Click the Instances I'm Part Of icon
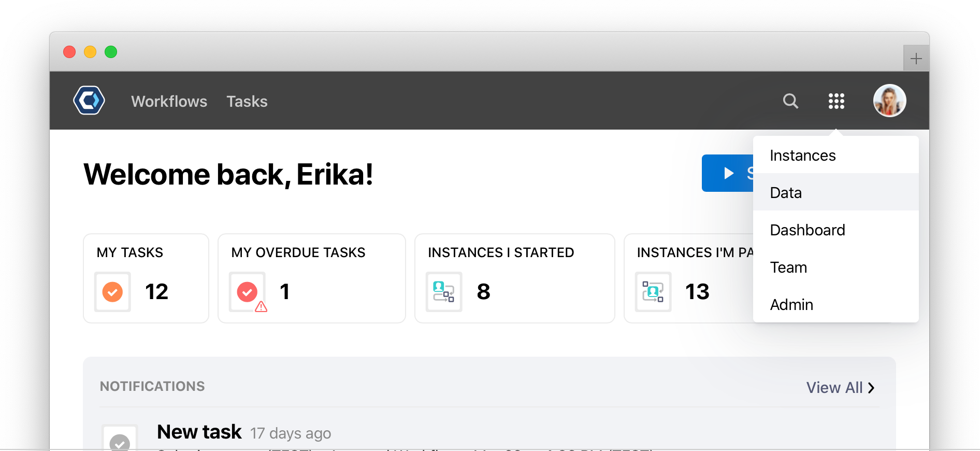 653,292
